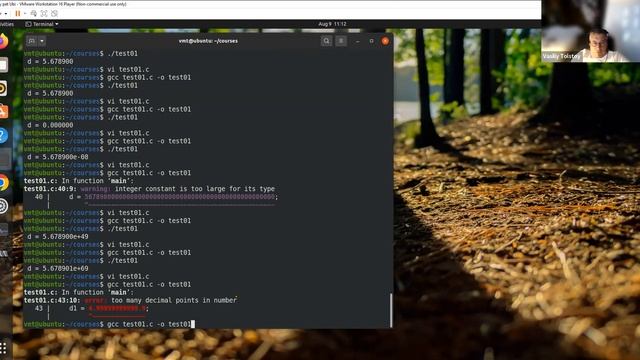Open the clock showing Aug 9 11:12
The image size is (640, 360).
point(332,24)
